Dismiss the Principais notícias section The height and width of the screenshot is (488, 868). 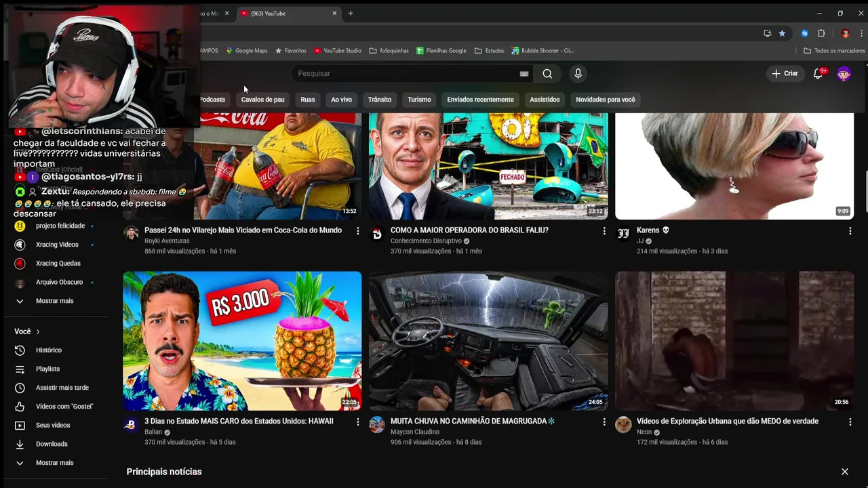[844, 472]
